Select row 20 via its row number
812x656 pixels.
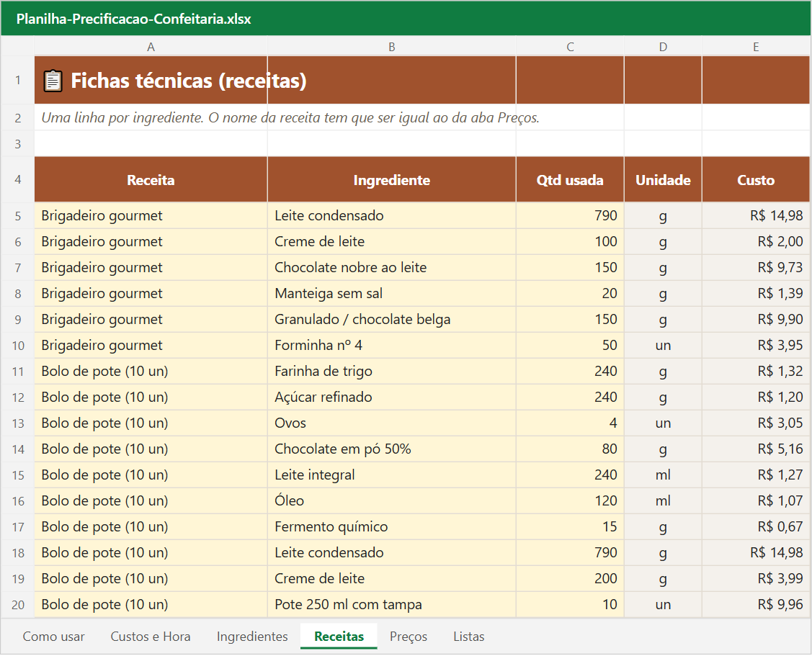tap(17, 604)
